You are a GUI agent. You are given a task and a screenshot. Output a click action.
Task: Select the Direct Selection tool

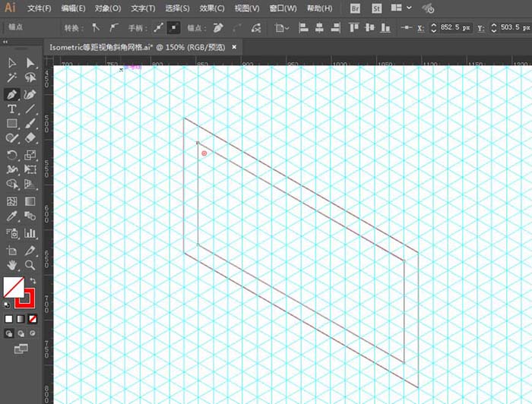[x=30, y=63]
